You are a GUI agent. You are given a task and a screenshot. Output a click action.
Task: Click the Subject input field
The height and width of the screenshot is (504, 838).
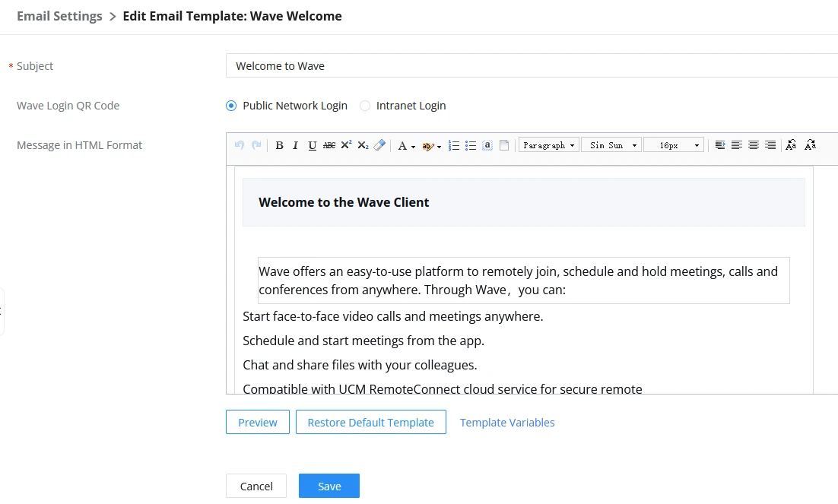point(532,65)
